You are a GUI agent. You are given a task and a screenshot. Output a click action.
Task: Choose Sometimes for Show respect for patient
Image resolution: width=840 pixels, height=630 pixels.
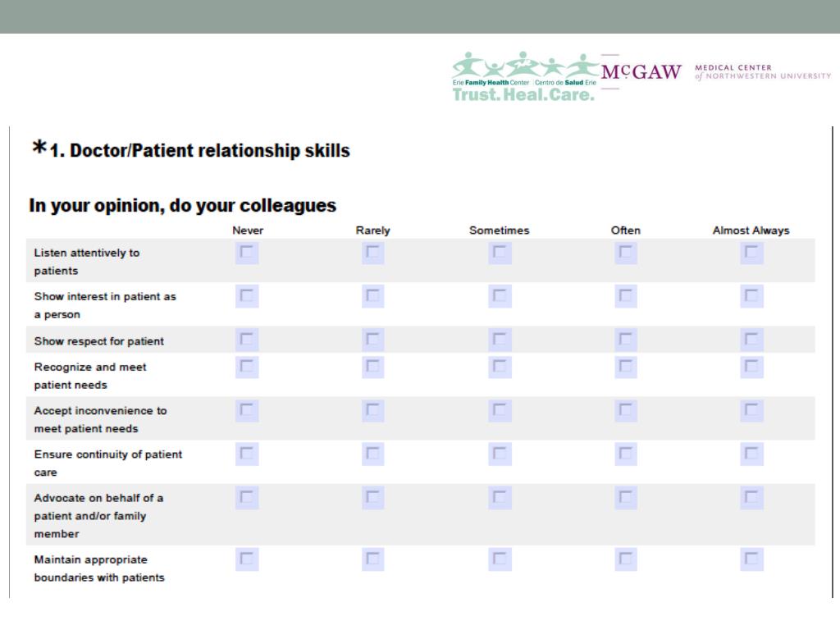click(x=500, y=339)
